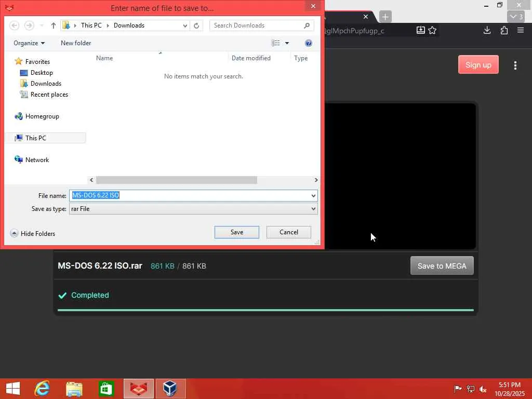Select Desktop under Favorites
Viewport: 532px width, 399px height.
click(42, 73)
